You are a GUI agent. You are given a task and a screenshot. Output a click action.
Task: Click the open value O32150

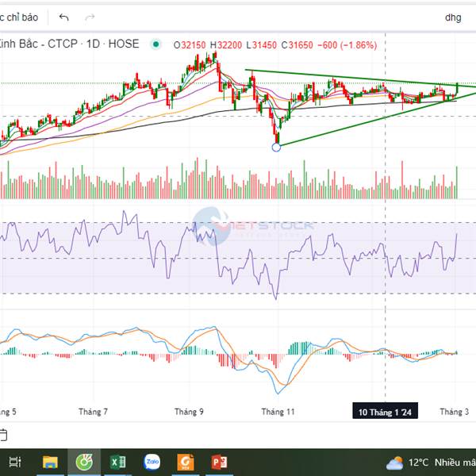click(x=190, y=45)
